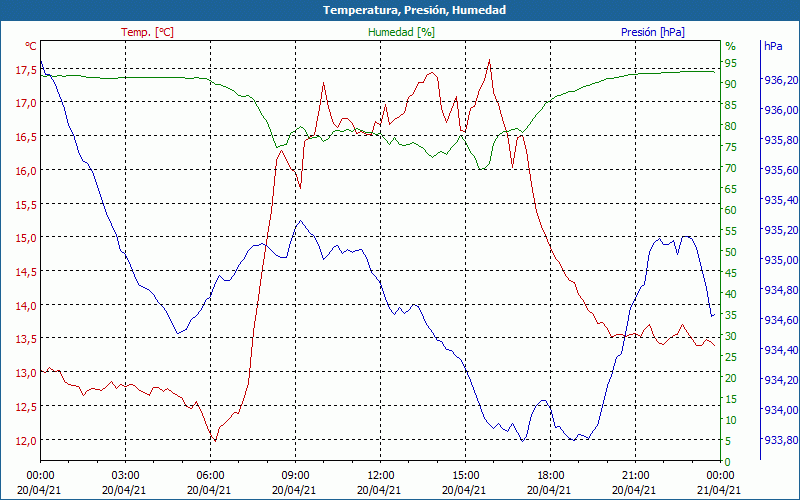
Task: Click the 0 humidity axis value
Action: click(x=728, y=462)
